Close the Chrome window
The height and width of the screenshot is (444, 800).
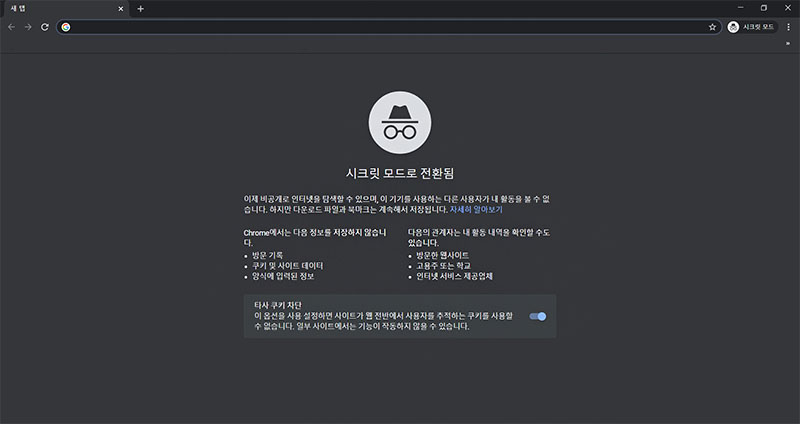tap(788, 8)
